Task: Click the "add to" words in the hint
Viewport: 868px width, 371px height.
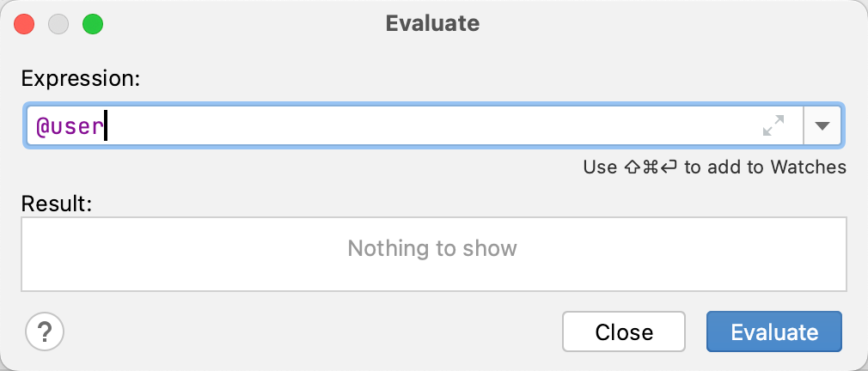Action: (723, 167)
